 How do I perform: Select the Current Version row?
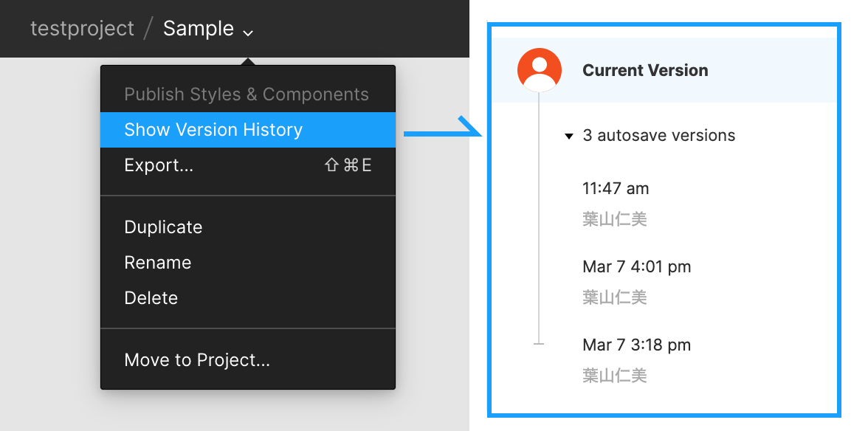point(664,70)
